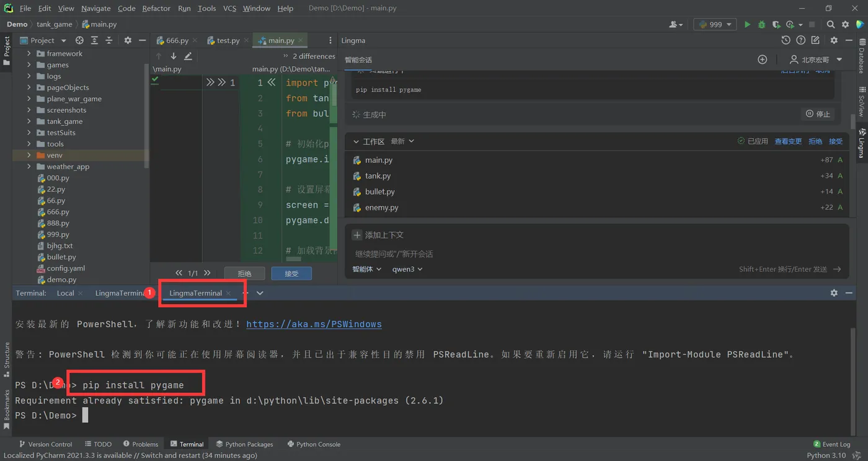Locate the current file in the Project tree

(79, 40)
